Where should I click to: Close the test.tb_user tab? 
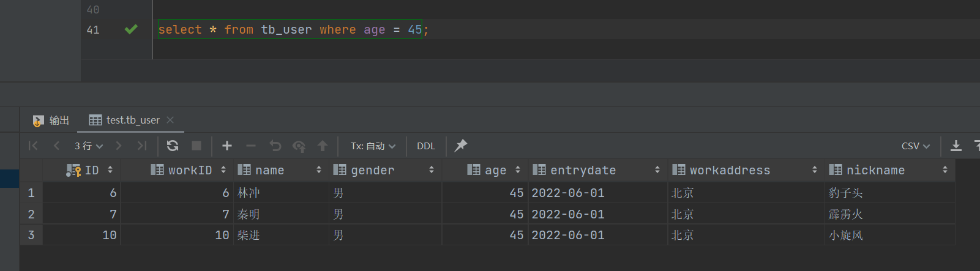[170, 120]
